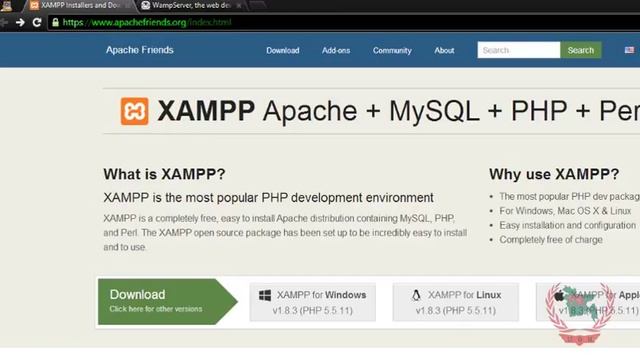Click 'For Windows, Mac OS X & Linux' bullet

(565, 211)
